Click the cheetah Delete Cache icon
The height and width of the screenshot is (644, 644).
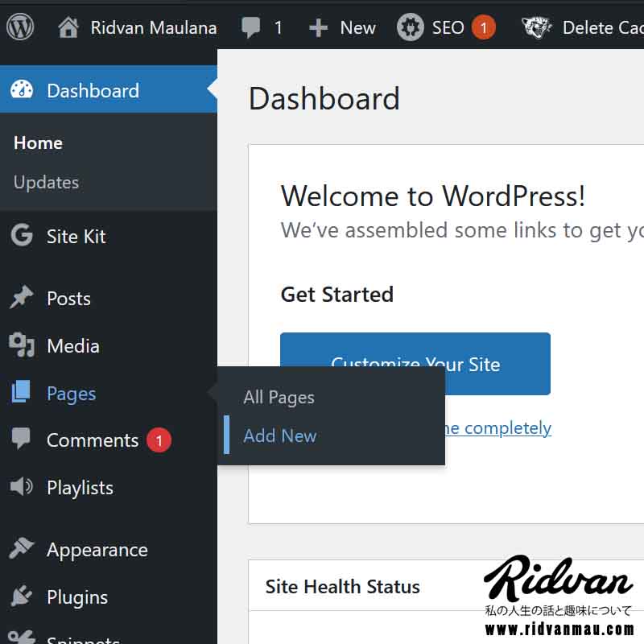(x=536, y=27)
